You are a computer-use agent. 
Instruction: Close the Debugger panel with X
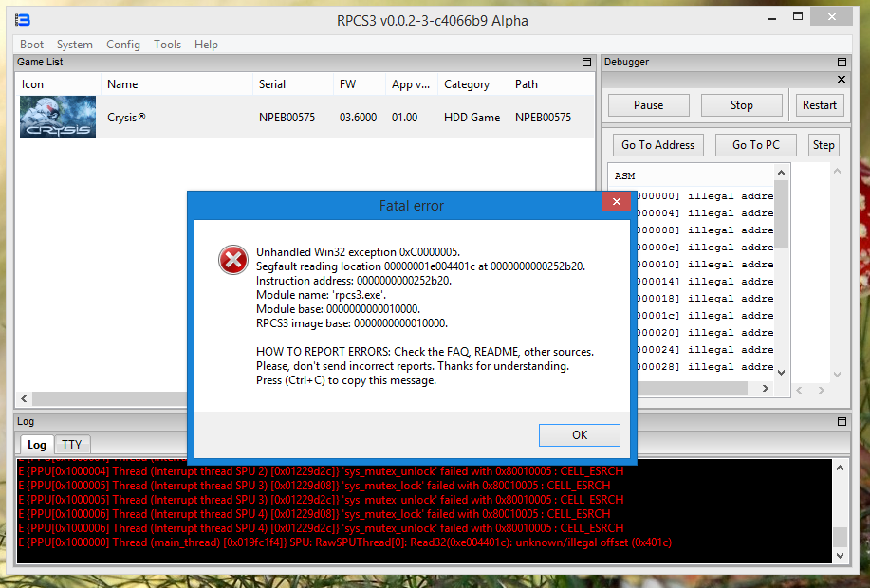[841, 80]
